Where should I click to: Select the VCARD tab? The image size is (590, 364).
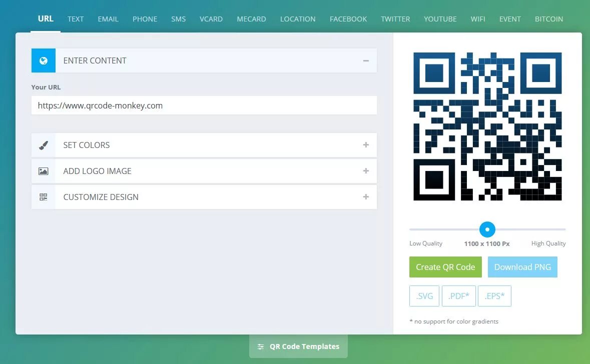(211, 19)
